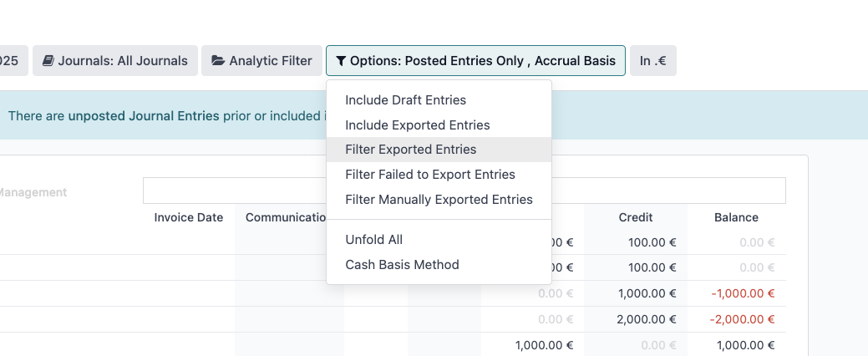Click the funnel icon in Options filter
Viewport: 868px width, 356px height.
(x=341, y=61)
